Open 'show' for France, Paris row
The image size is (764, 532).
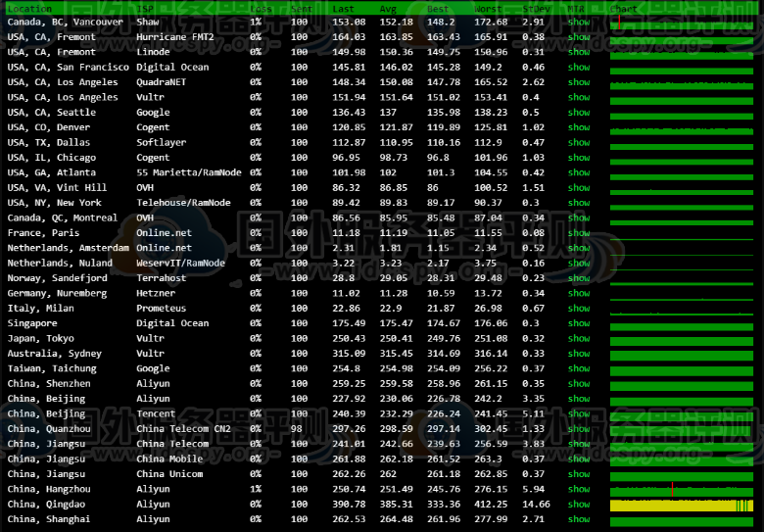578,233
